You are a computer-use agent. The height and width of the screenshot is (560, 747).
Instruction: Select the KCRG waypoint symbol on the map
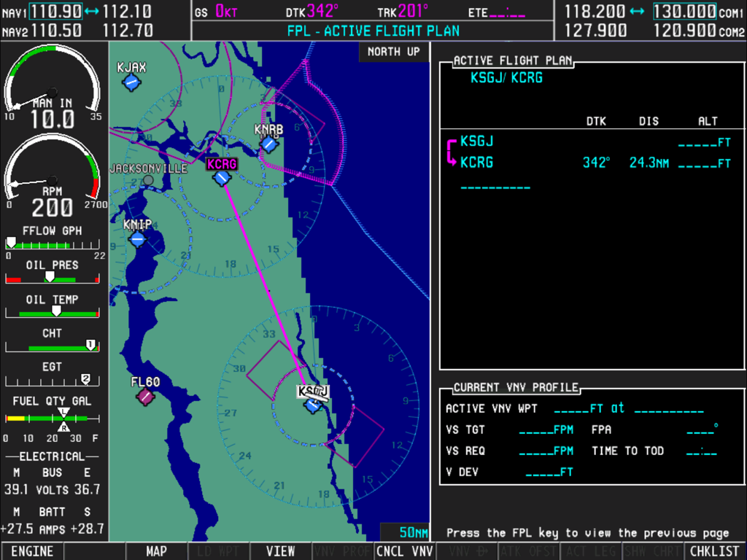[x=222, y=176]
